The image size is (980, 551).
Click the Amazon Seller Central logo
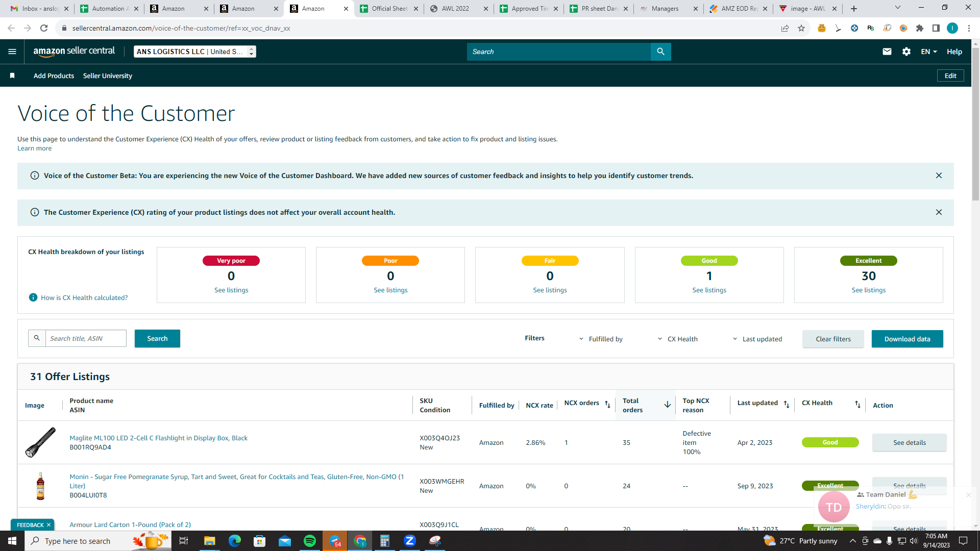click(74, 52)
